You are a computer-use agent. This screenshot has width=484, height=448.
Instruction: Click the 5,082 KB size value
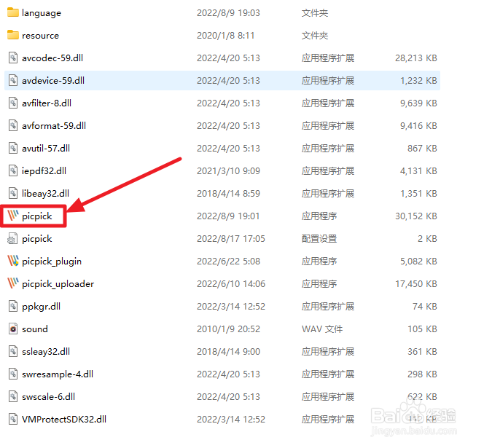tap(418, 261)
